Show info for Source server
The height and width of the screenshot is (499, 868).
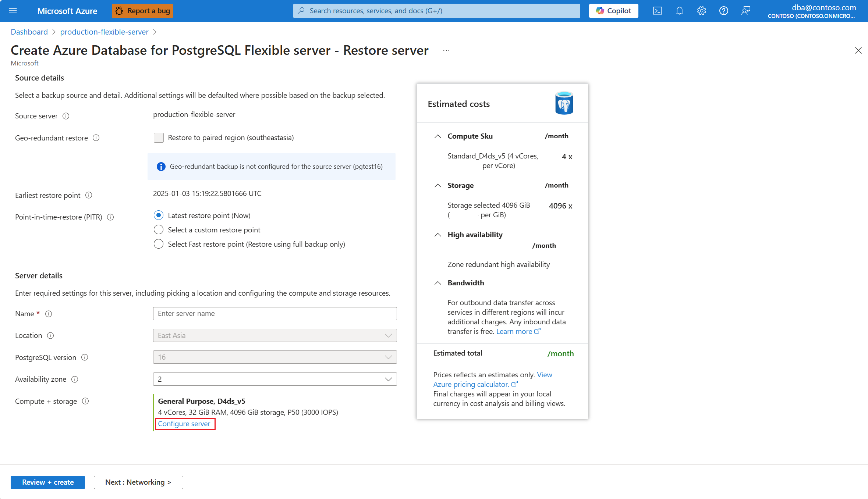[x=66, y=116]
